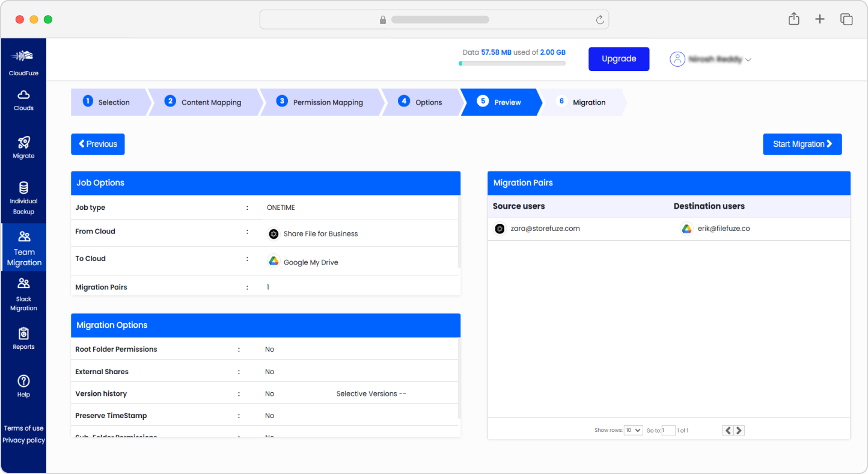Click the 57.58 MB data usage text
868x474 pixels.
(496, 52)
